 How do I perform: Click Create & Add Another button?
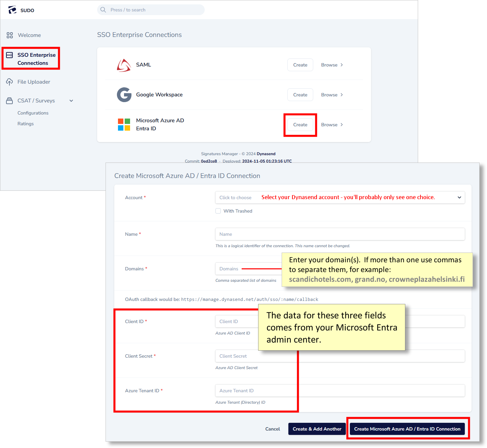point(317,429)
